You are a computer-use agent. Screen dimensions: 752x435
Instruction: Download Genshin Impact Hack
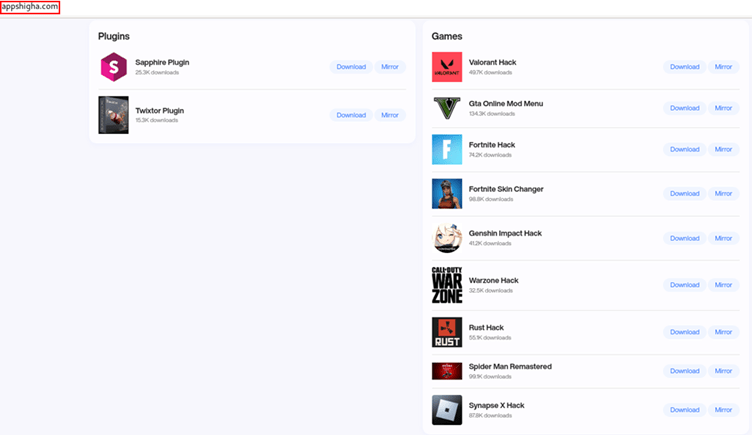point(684,238)
